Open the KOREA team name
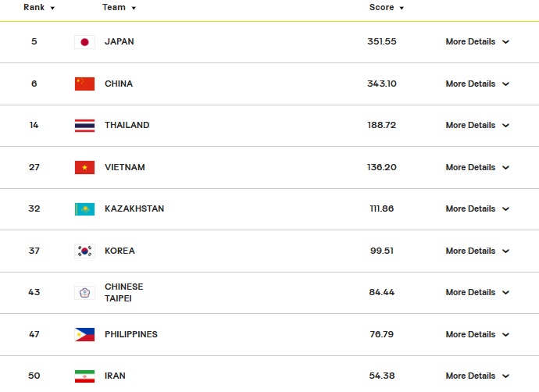The width and height of the screenshot is (539, 392). tap(120, 251)
